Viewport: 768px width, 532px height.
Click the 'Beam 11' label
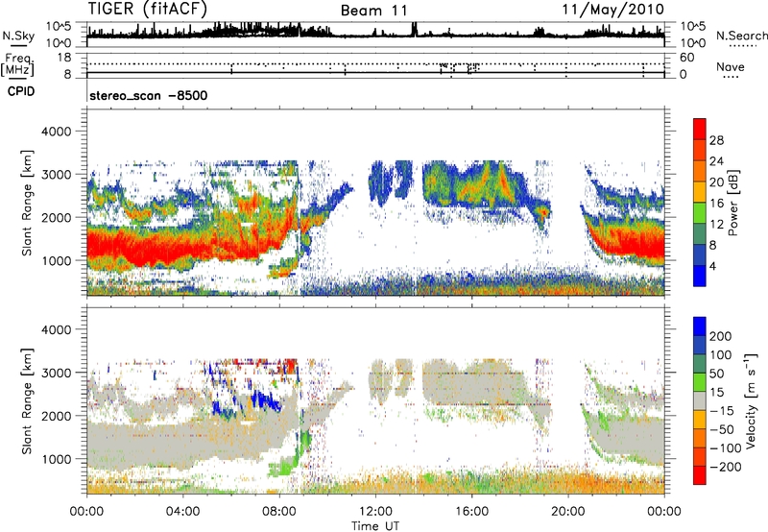(374, 11)
